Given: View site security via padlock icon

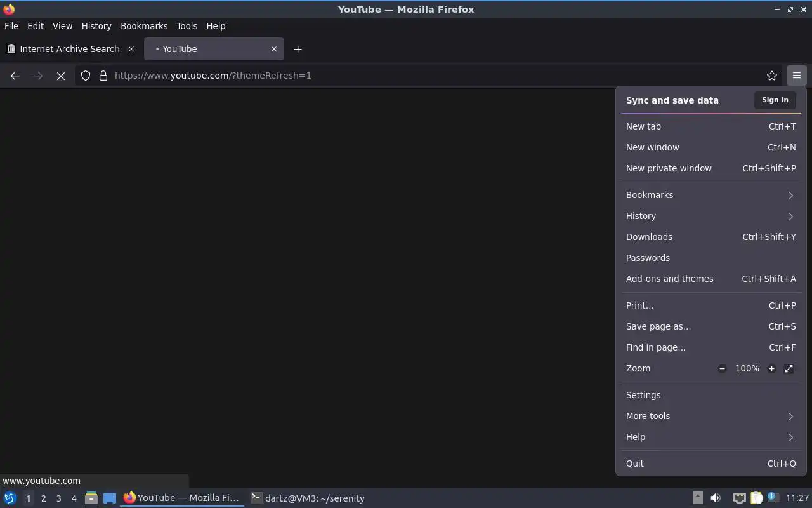Looking at the screenshot, I should (x=103, y=76).
